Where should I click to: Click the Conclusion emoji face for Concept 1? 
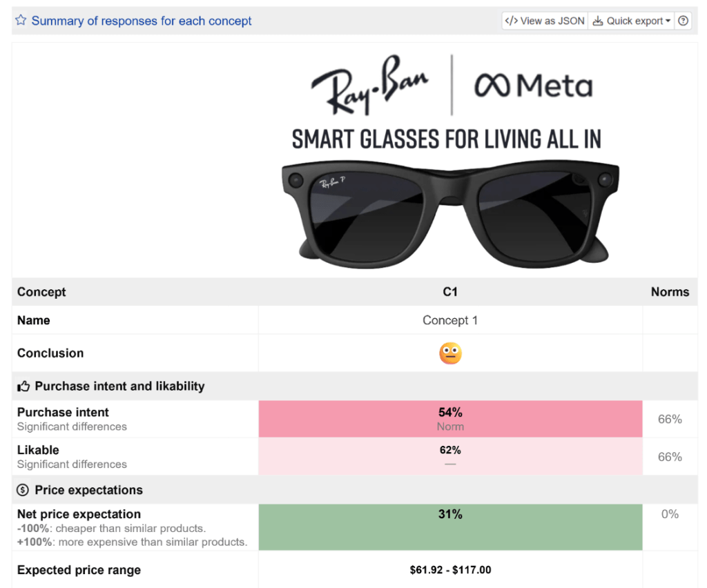(x=450, y=353)
